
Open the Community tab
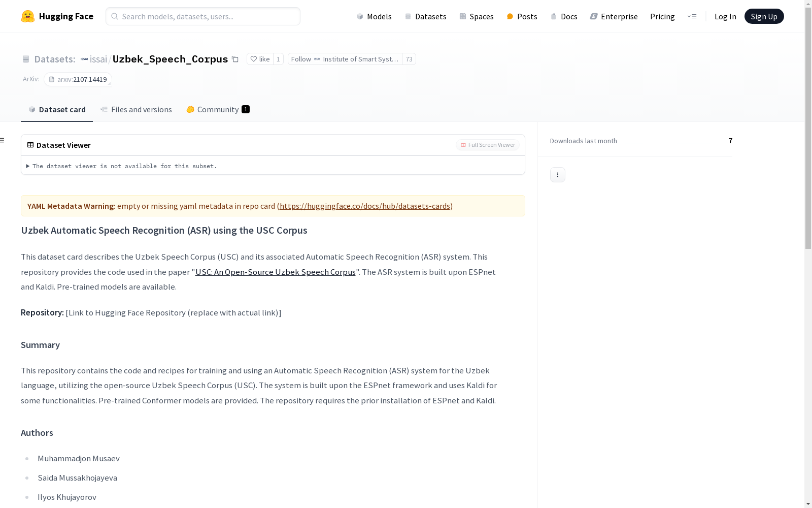(218, 109)
